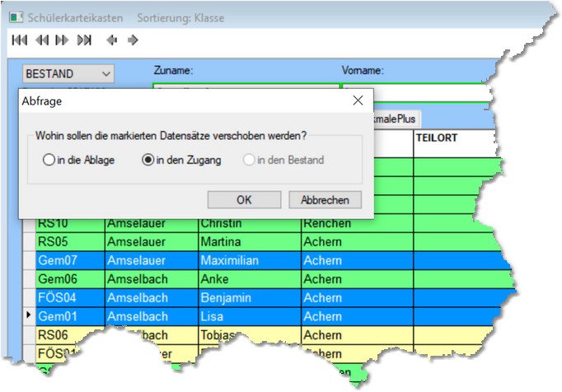Click Achern in Tobias's row
562x392 pixels.
click(358, 335)
